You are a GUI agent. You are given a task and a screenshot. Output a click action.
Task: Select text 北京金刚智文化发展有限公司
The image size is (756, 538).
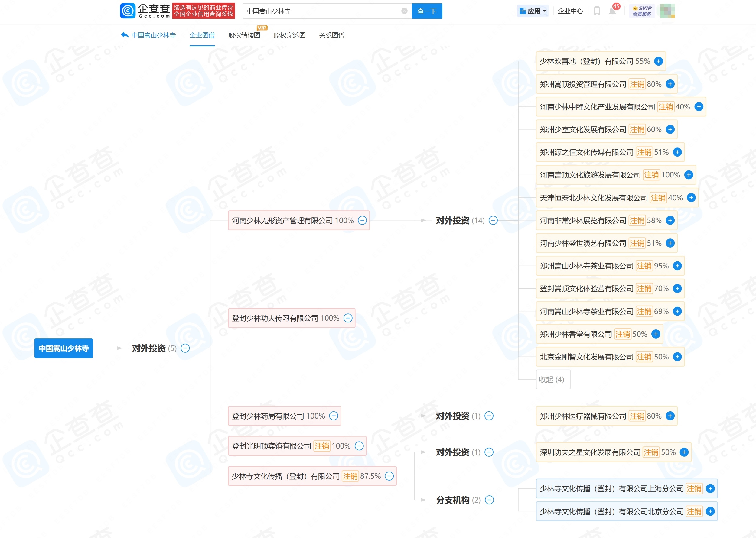[587, 357]
